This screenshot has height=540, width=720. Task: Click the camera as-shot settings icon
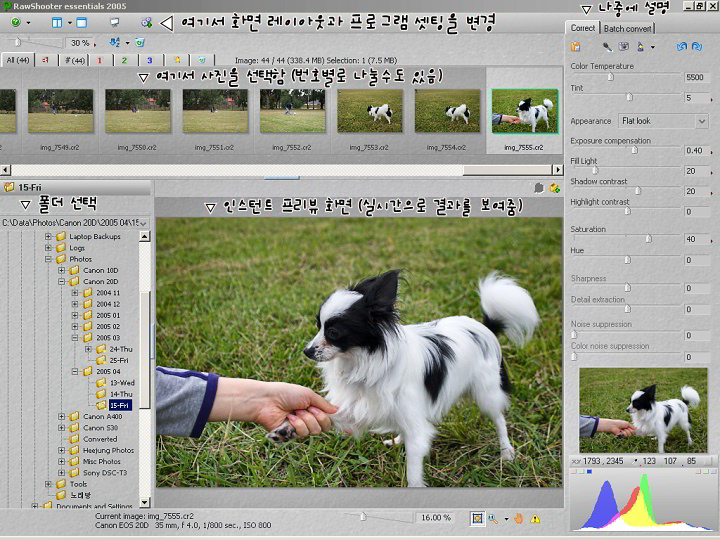[x=624, y=46]
